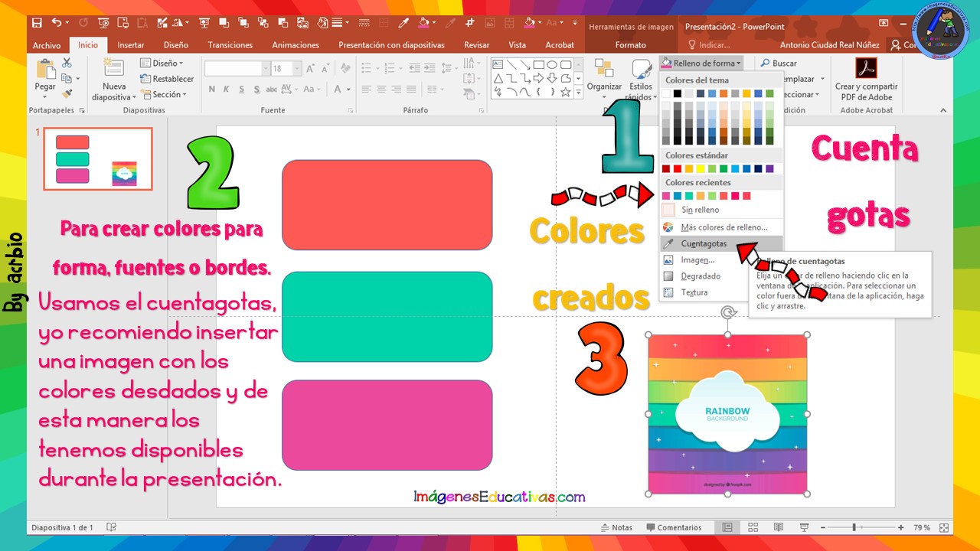Image resolution: width=980 pixels, height=551 pixels.
Task: Switch to the Transiciones tab
Action: point(230,45)
